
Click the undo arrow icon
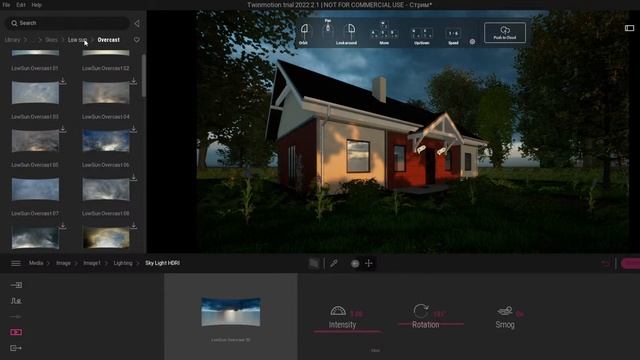[x=606, y=264]
